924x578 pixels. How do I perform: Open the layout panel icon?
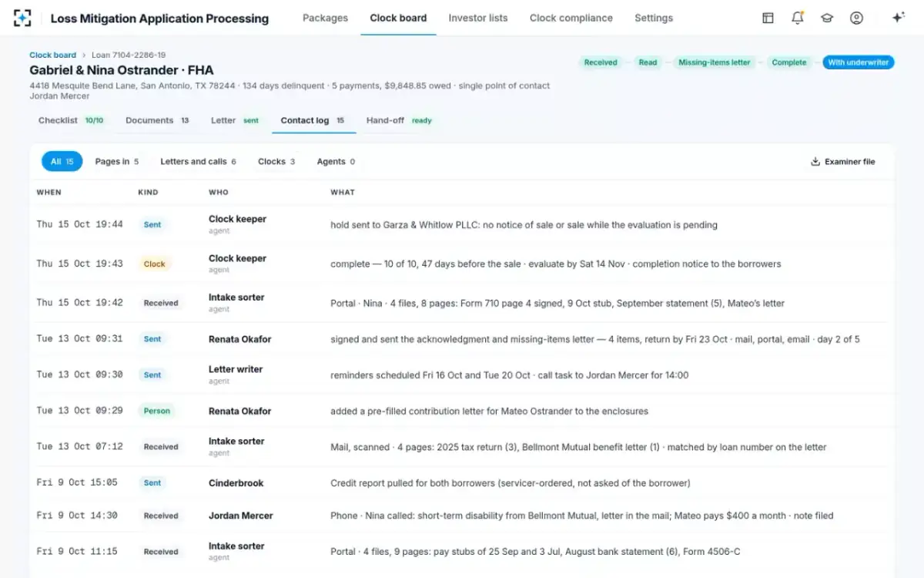tap(768, 18)
